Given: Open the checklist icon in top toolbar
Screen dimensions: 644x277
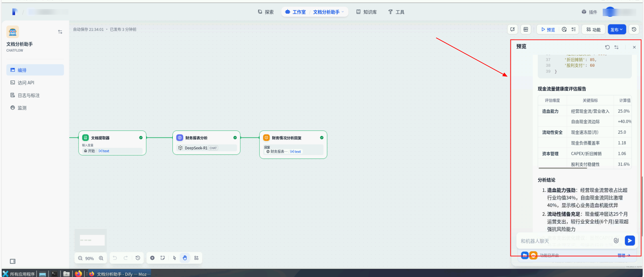Looking at the screenshot, I should [574, 30].
